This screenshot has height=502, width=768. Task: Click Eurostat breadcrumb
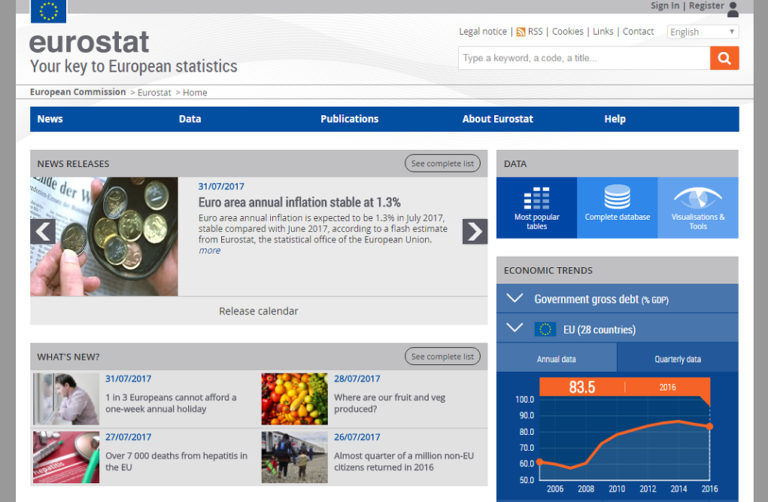(154, 93)
